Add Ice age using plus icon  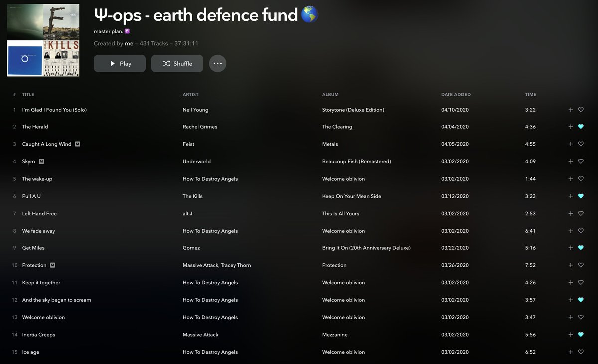coord(570,352)
